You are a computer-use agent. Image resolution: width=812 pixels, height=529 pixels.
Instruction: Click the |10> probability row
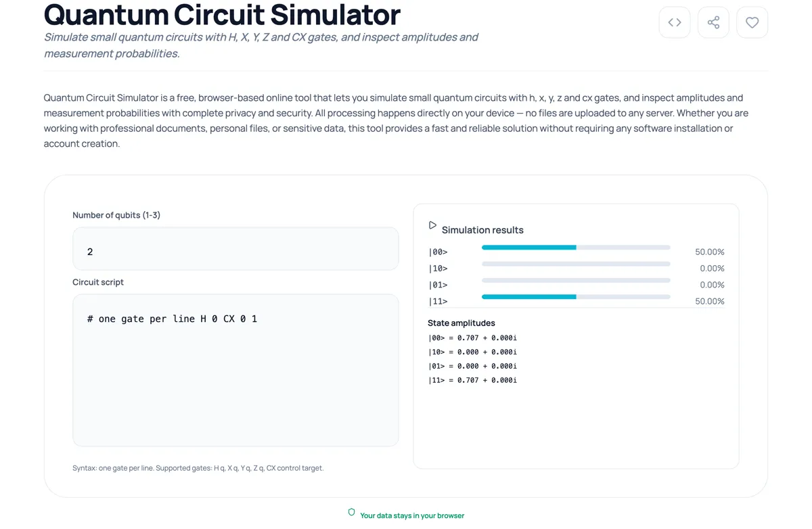(x=575, y=268)
